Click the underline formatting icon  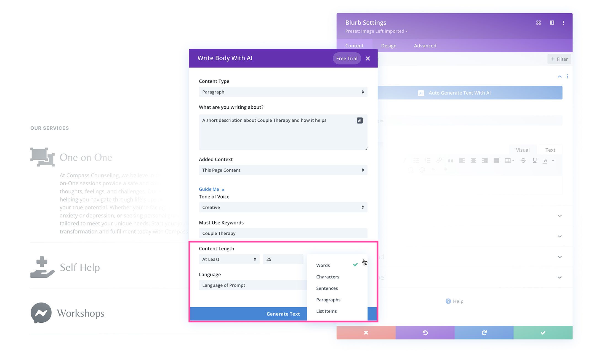coord(534,160)
